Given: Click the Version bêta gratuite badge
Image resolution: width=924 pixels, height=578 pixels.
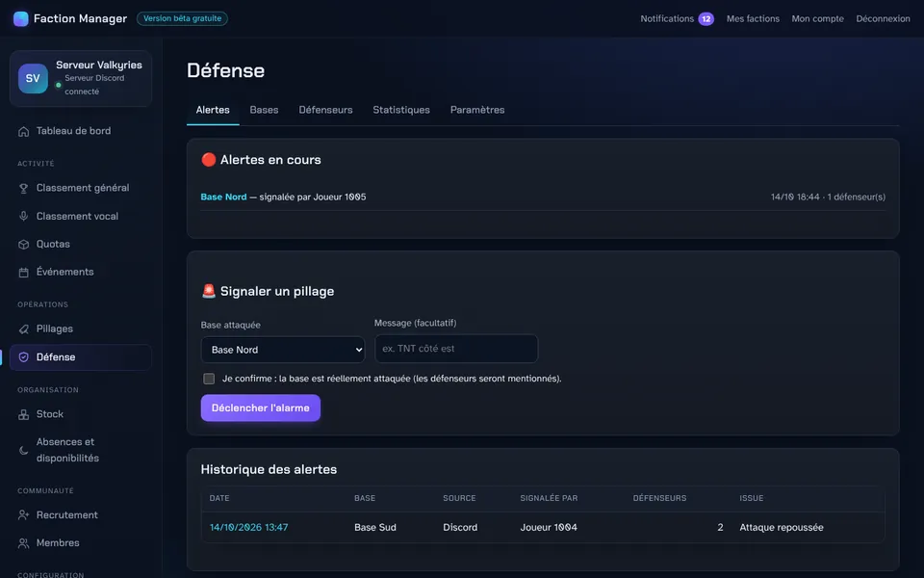Looking at the screenshot, I should point(182,19).
